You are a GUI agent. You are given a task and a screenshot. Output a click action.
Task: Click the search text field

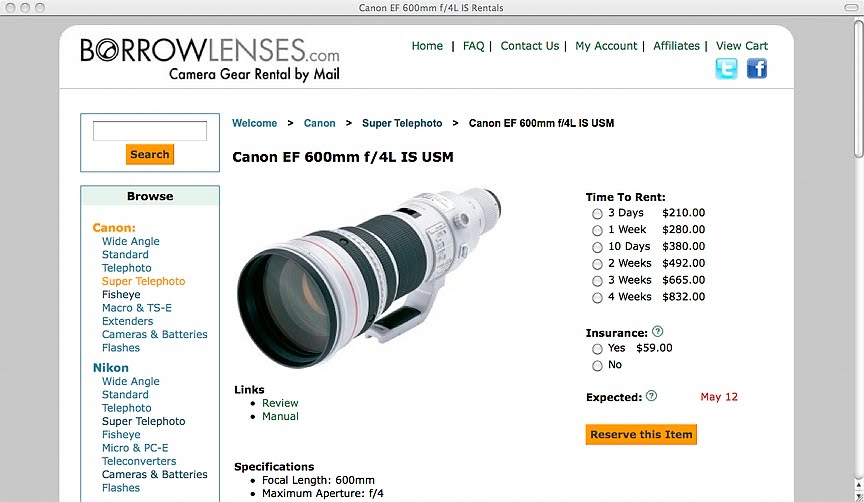150,131
